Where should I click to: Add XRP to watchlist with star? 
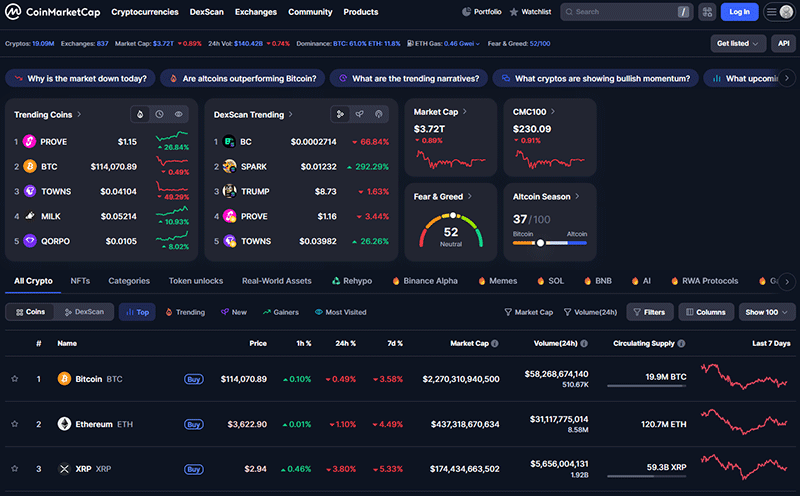(15, 468)
